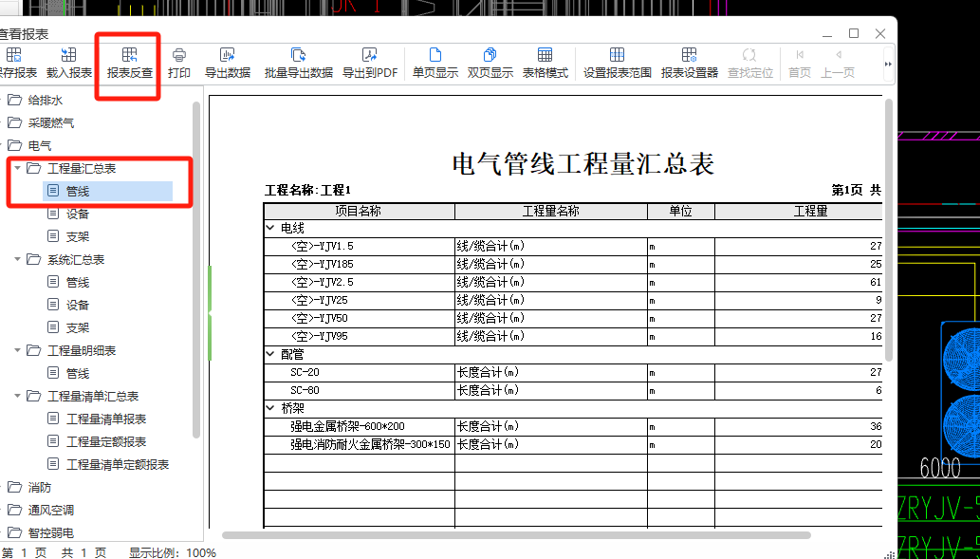This screenshot has width=980, height=559.
Task: Click the 批量导出数据 icon
Action: pyautogui.click(x=298, y=55)
